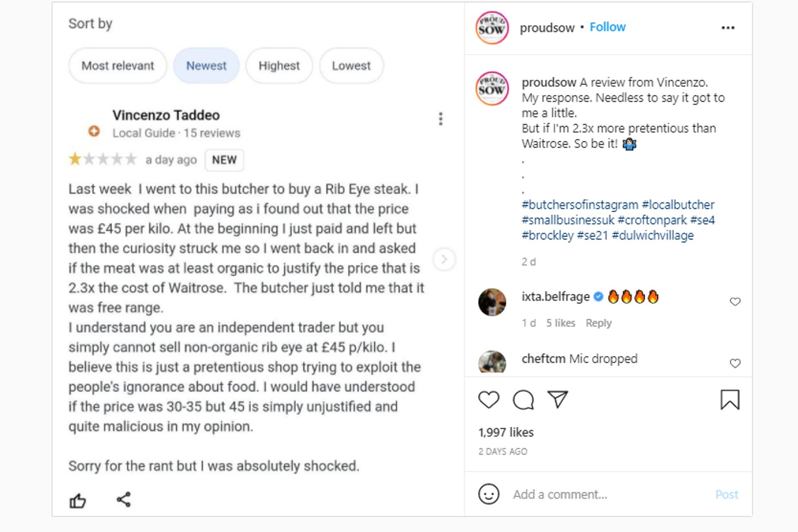Save the post with the bookmark icon

(731, 400)
